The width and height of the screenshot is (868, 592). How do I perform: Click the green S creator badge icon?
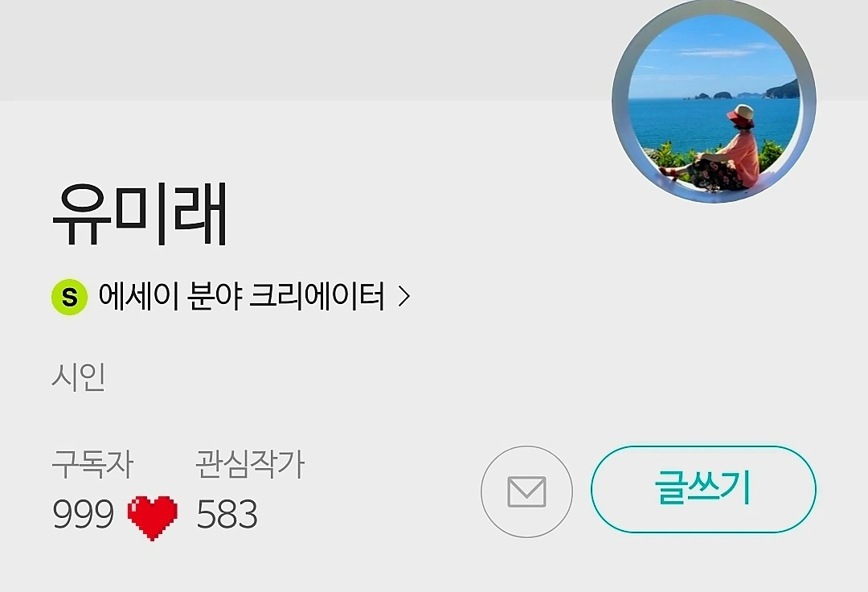(x=69, y=298)
